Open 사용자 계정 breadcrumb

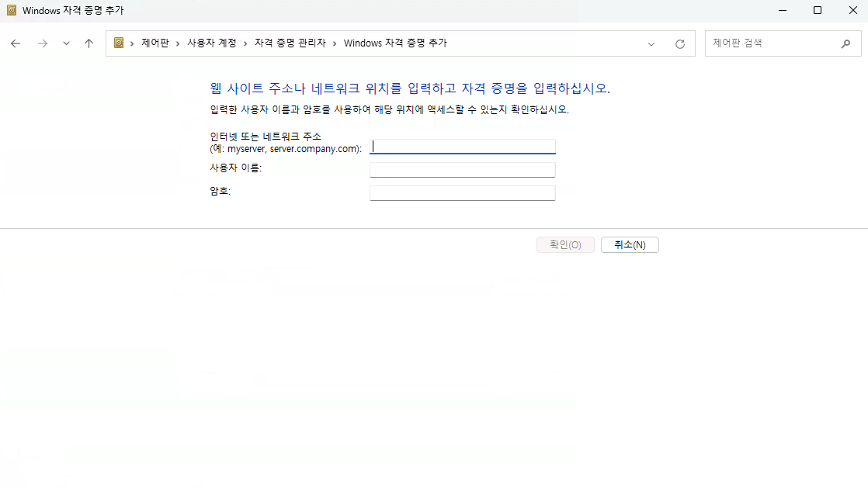pos(211,43)
